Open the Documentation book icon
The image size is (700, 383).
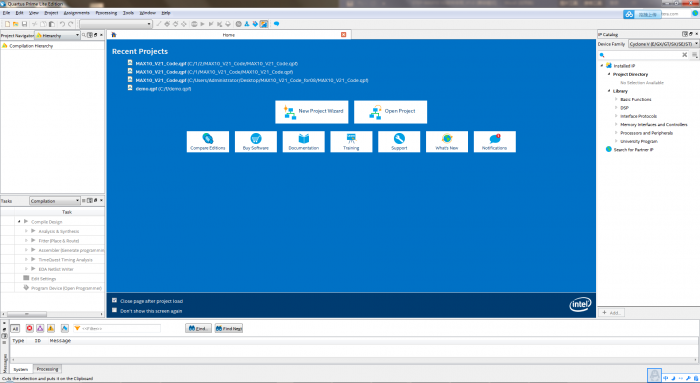(304, 138)
